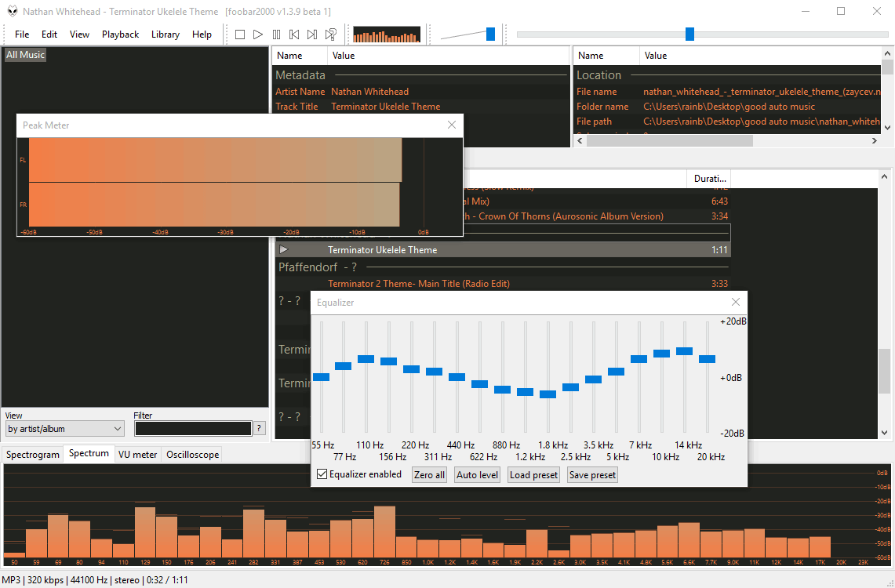Click the 7 kHz equalizer band handle
Viewport: 895px width, 588px height.
[x=639, y=359]
